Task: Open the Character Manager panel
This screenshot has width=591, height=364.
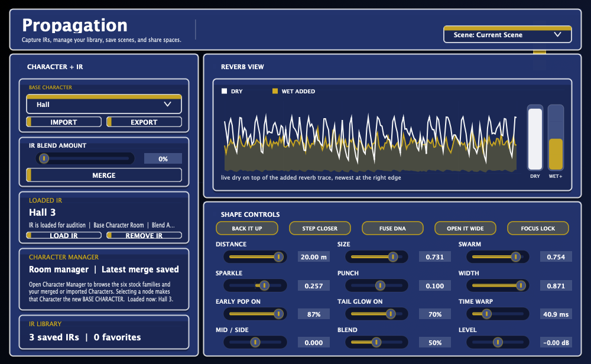Action: tap(103, 269)
